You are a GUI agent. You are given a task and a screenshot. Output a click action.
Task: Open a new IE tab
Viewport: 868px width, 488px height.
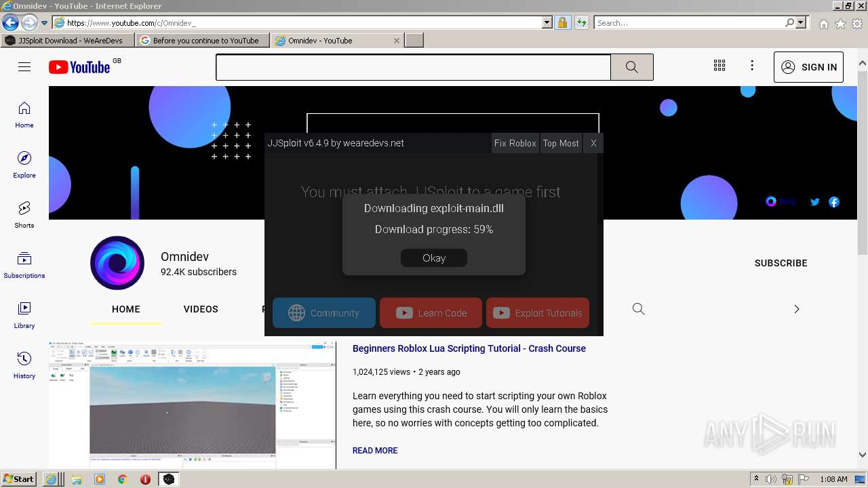[x=414, y=41]
